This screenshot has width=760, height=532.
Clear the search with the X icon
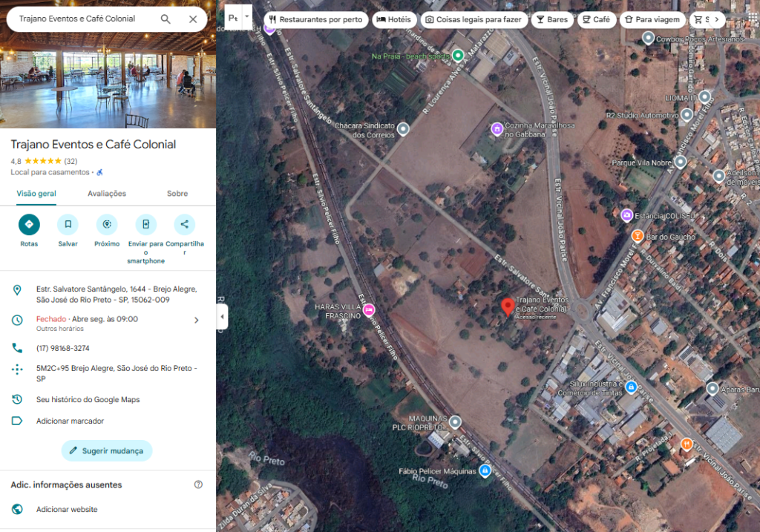point(193,19)
